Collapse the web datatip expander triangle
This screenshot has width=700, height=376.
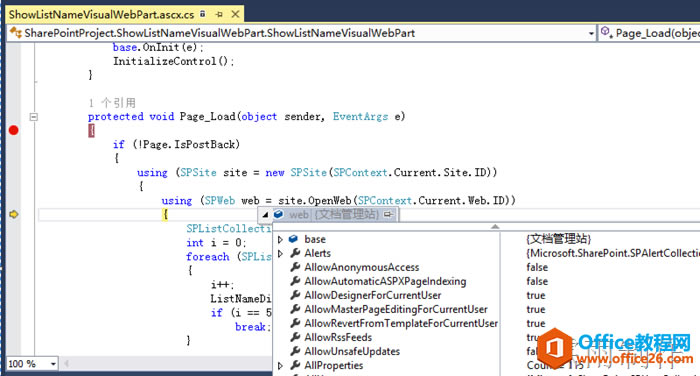[x=265, y=215]
